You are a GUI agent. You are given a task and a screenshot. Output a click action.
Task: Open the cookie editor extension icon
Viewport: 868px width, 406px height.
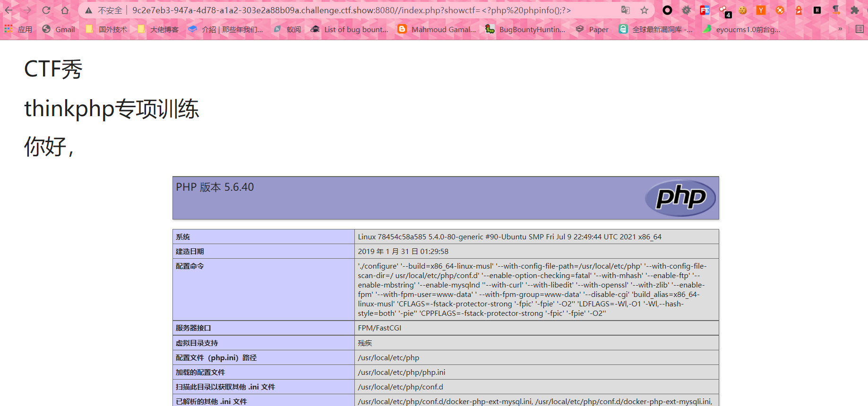743,10
